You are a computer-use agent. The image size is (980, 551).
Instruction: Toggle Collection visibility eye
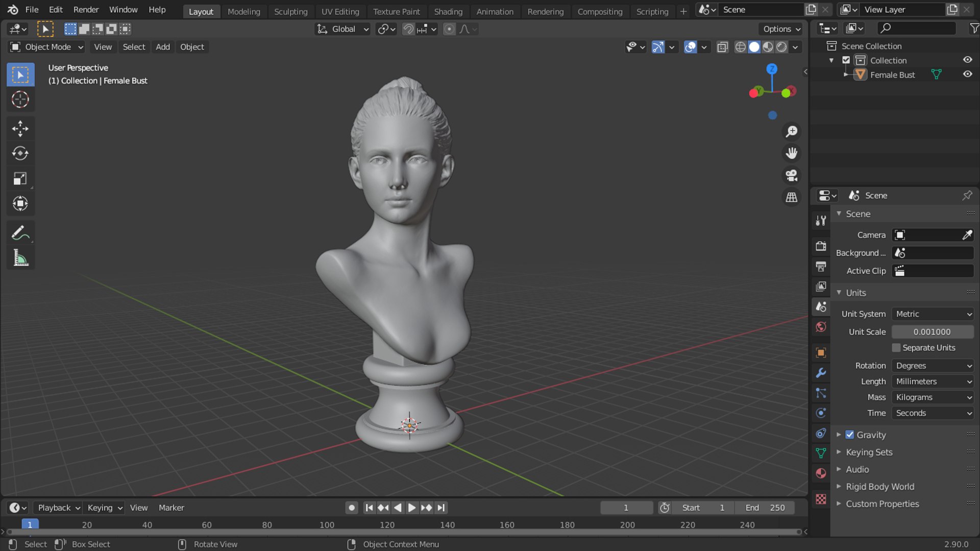[x=967, y=60]
